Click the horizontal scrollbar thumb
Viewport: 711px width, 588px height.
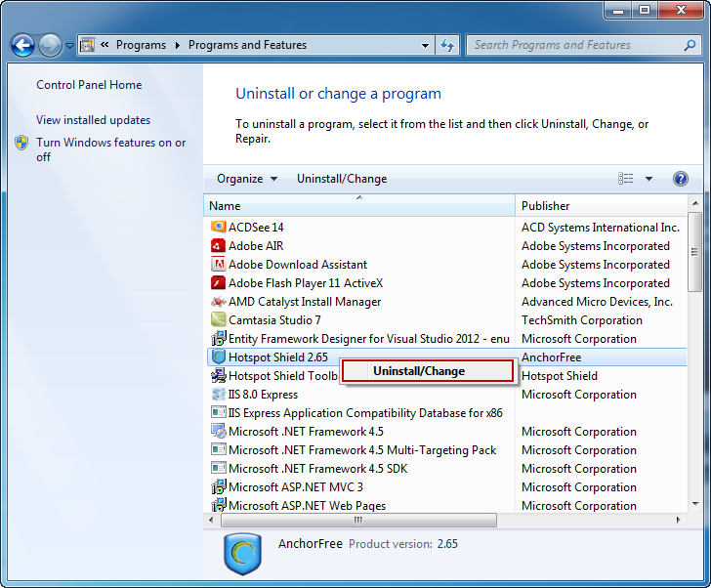click(358, 520)
